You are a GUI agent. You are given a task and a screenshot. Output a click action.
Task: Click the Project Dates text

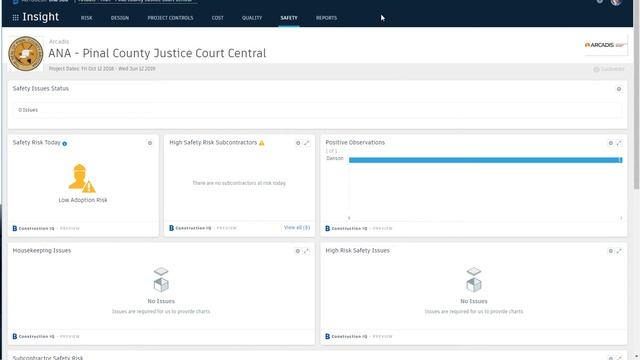point(102,69)
